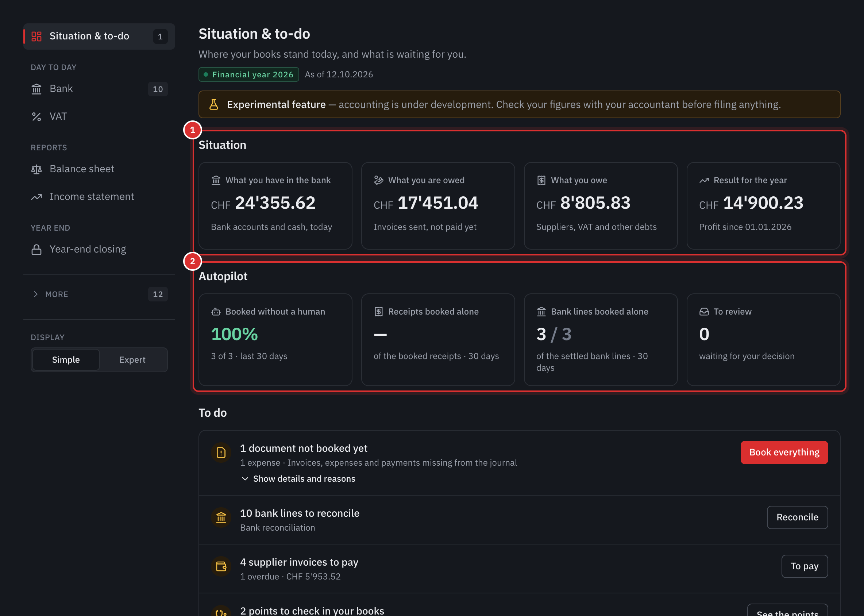Go to Balance sheet report

click(99, 169)
